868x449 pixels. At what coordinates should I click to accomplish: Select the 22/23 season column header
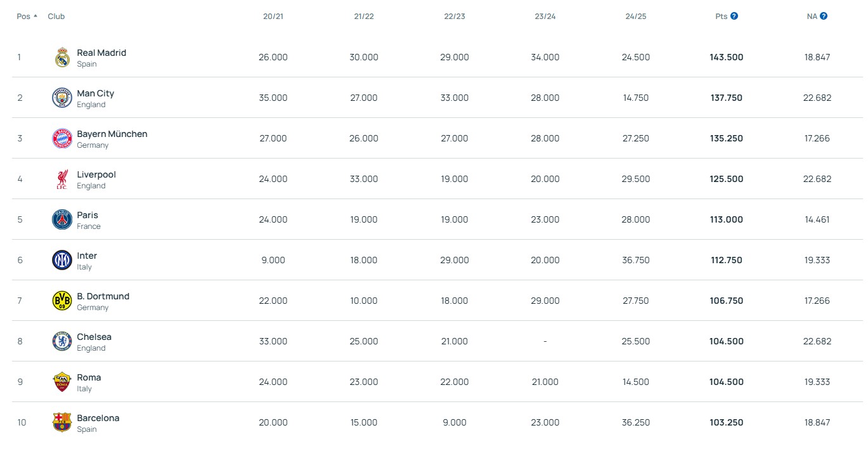point(454,16)
